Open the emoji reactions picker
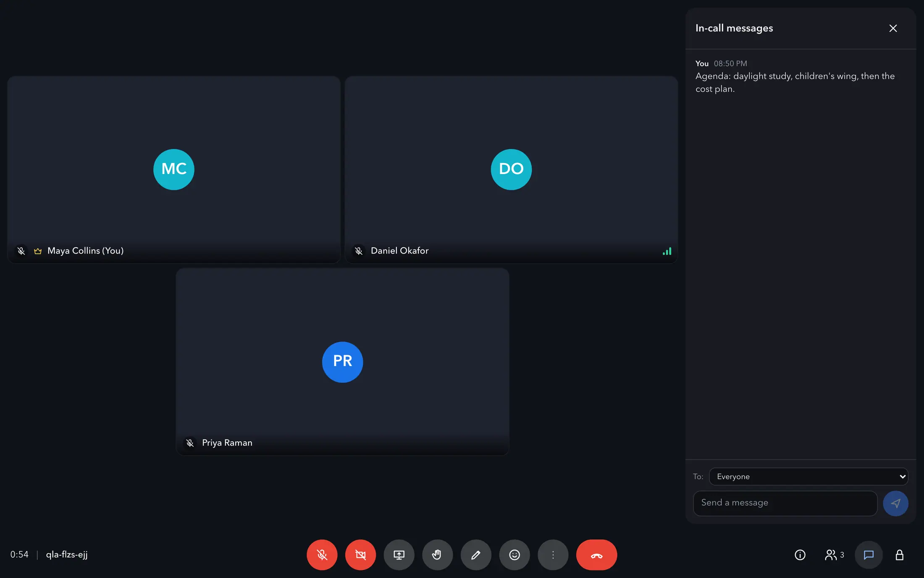The height and width of the screenshot is (578, 924). pyautogui.click(x=514, y=554)
